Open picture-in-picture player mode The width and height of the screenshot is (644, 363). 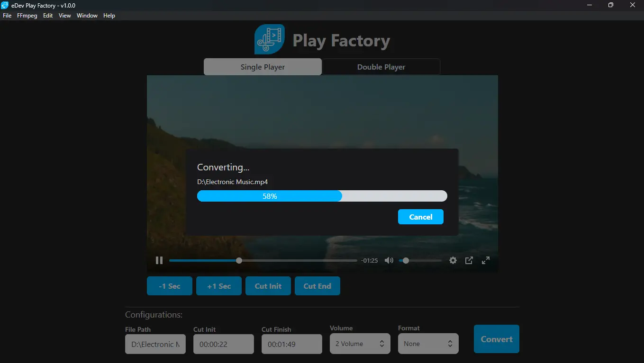(469, 260)
